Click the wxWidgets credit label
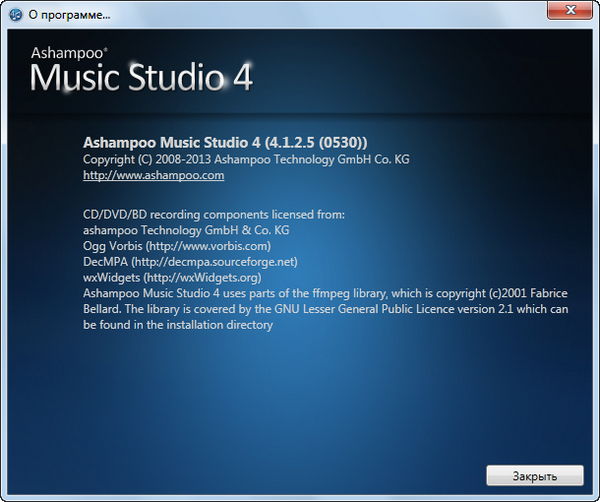This screenshot has height=502, width=600. point(111,277)
